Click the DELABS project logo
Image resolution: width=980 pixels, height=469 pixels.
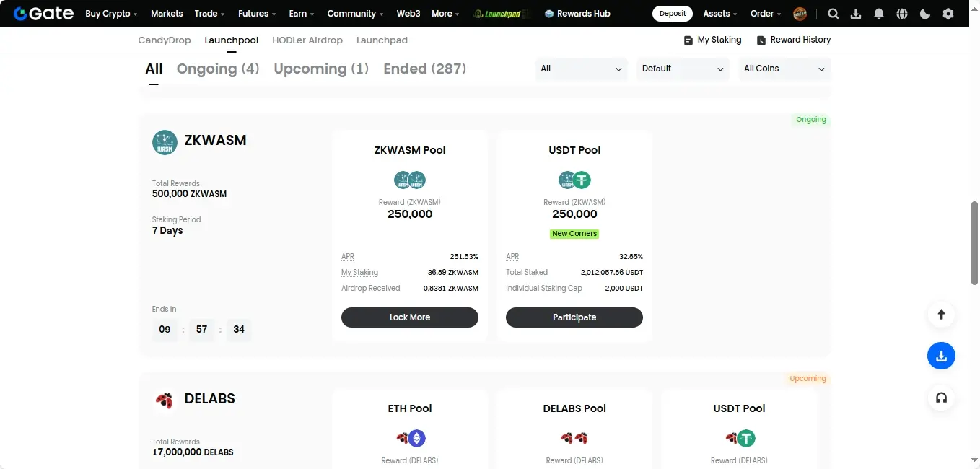pyautogui.click(x=165, y=400)
